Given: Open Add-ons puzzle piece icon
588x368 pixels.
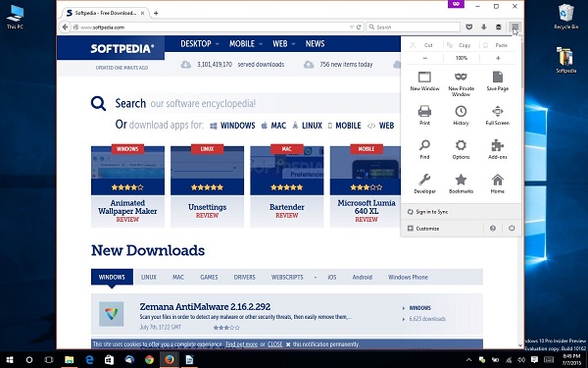Looking at the screenshot, I should tap(498, 145).
